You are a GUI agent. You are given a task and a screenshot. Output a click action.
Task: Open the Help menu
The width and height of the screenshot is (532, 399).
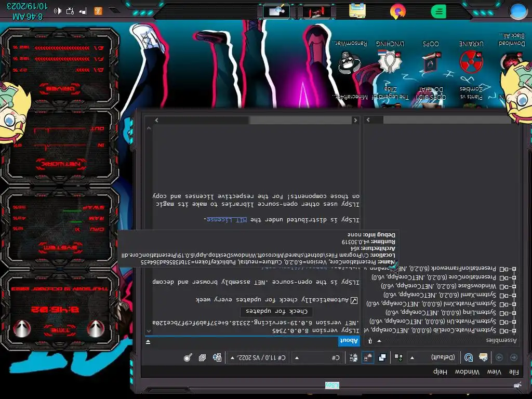tap(440, 372)
